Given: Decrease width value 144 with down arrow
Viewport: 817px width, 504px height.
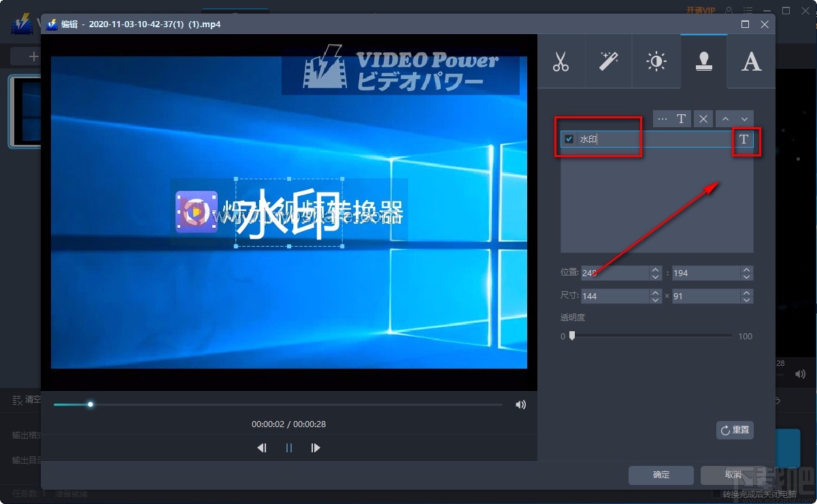Looking at the screenshot, I should 656,300.
